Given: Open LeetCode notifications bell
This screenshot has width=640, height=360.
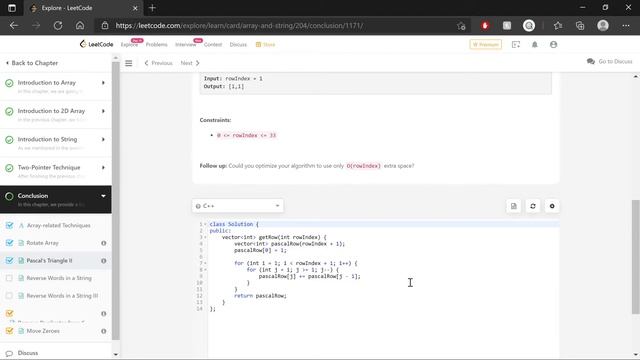Looking at the screenshot, I should click(535, 44).
